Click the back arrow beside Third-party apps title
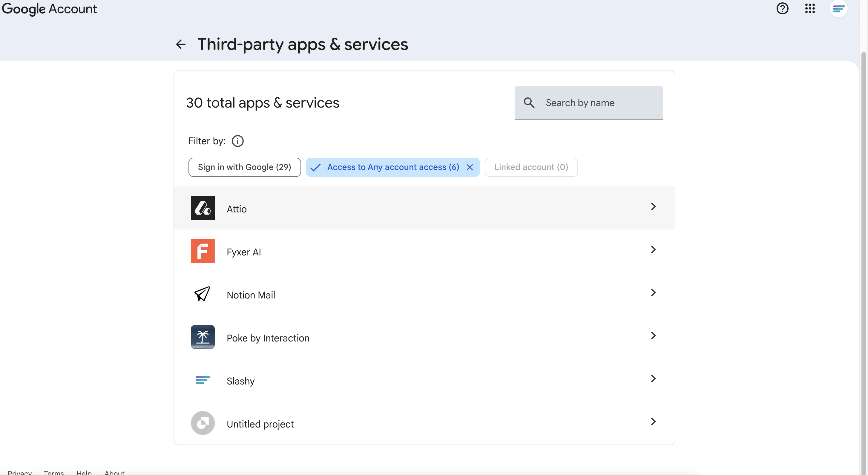 click(x=181, y=44)
